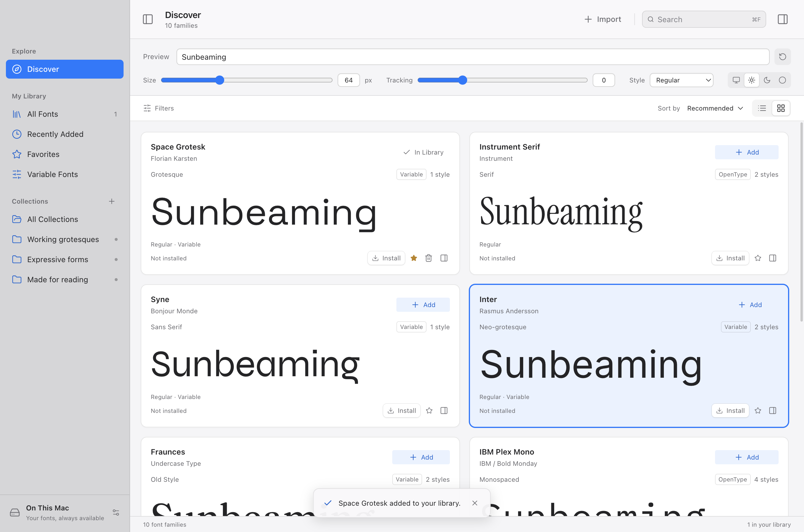The image size is (804, 532).
Task: Click the Size value field showing 64
Action: click(348, 80)
